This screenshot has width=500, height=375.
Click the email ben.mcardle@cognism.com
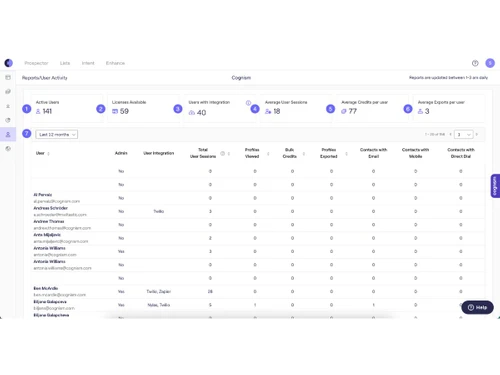pos(60,295)
